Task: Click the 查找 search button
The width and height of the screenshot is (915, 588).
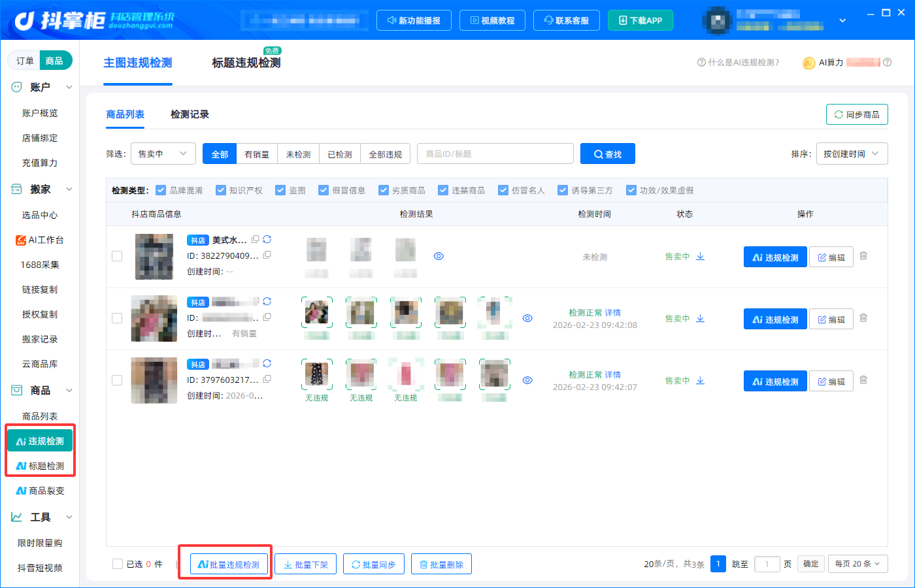Action: pos(608,154)
